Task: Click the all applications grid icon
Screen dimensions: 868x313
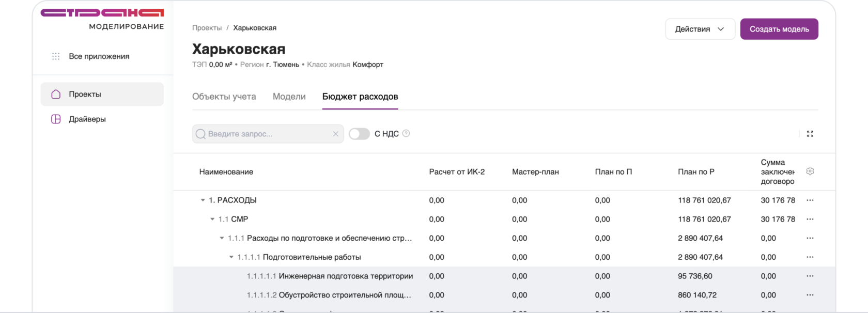Action: click(56, 56)
